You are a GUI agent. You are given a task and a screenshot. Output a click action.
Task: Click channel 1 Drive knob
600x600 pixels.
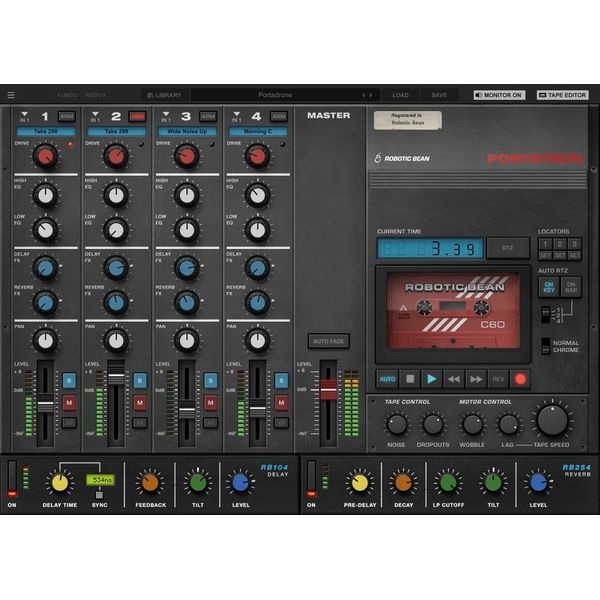click(x=46, y=156)
